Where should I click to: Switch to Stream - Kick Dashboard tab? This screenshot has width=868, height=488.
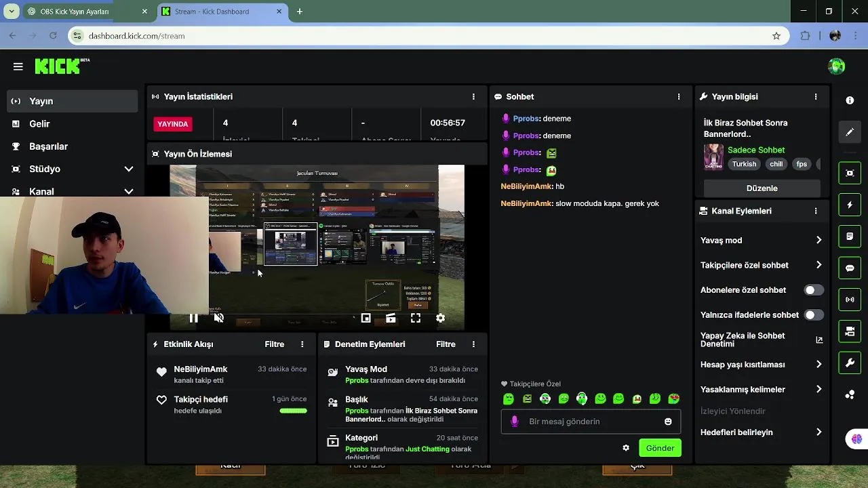(x=222, y=12)
